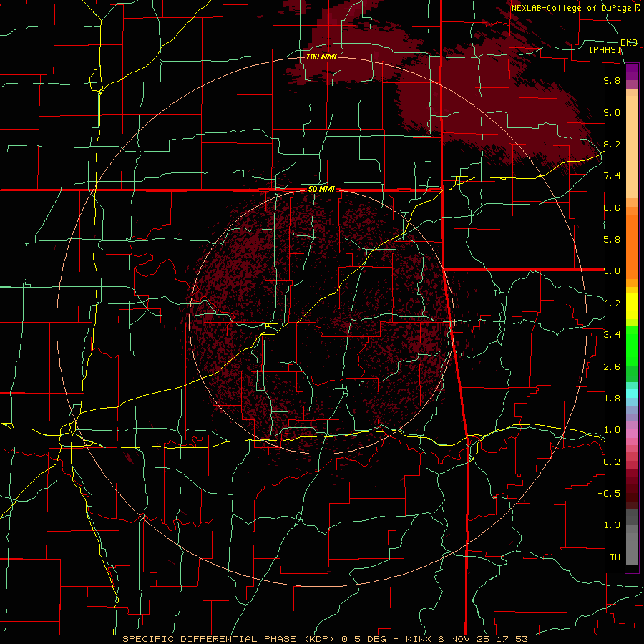Click the TH threshold label

(615, 557)
